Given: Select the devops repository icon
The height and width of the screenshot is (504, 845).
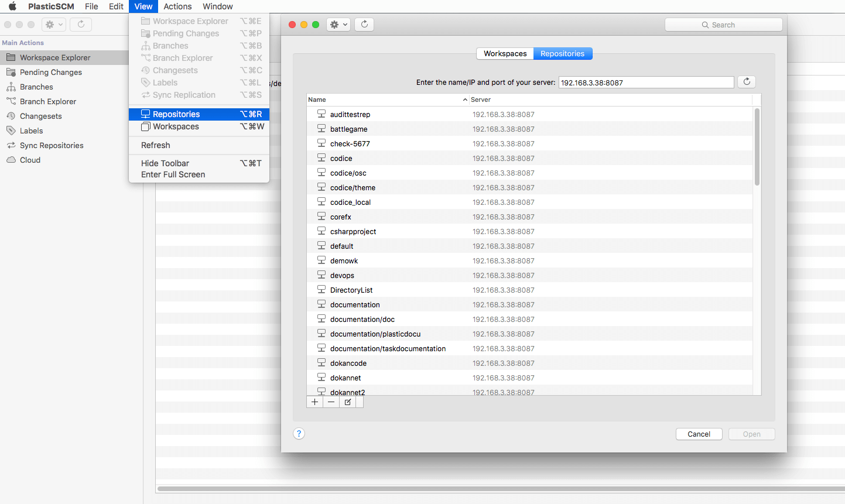Looking at the screenshot, I should click(x=321, y=275).
